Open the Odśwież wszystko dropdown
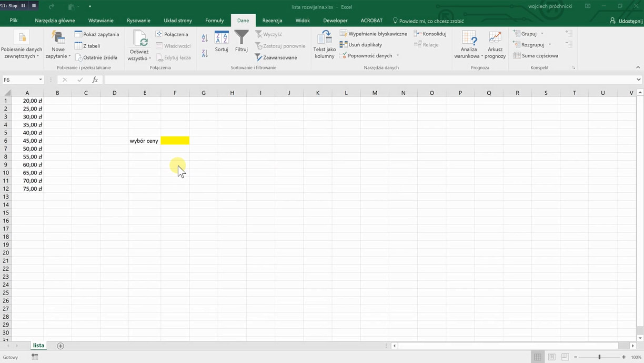The height and width of the screenshot is (363, 644). click(x=150, y=58)
